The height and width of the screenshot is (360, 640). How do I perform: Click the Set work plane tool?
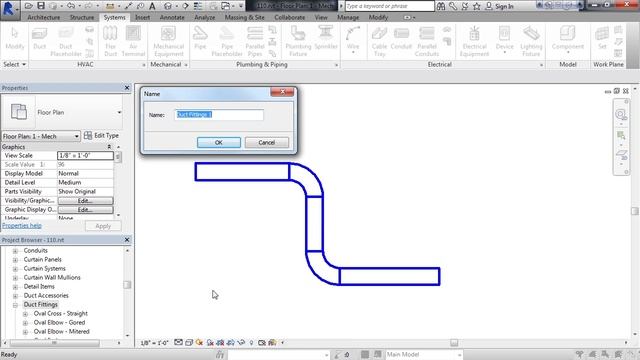coord(602,39)
